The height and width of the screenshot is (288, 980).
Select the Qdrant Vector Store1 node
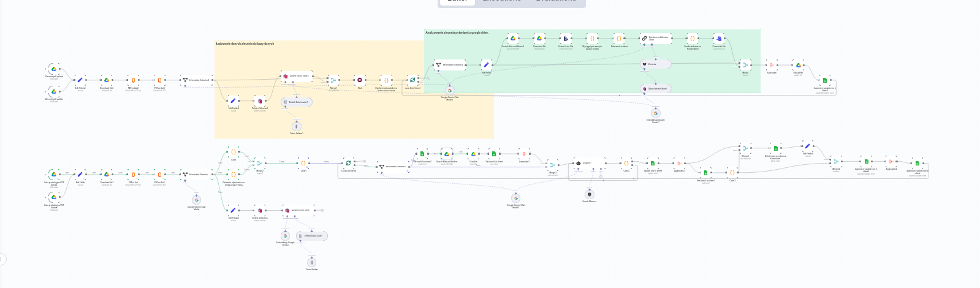[x=655, y=88]
